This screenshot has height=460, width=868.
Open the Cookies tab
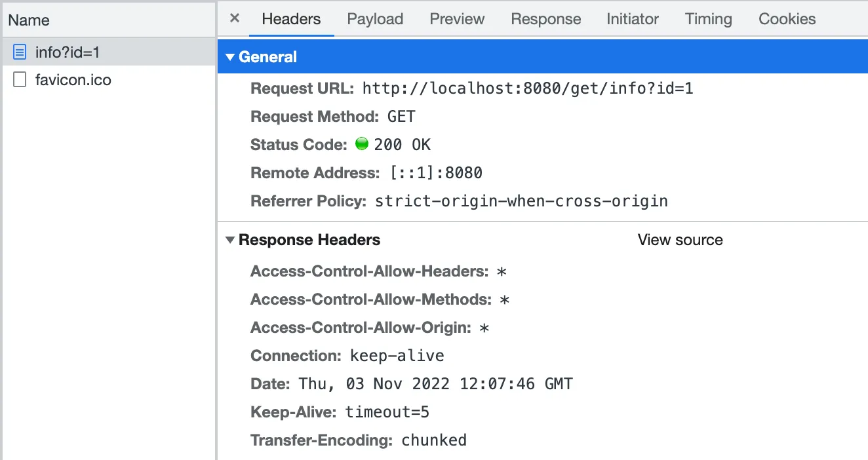pyautogui.click(x=787, y=19)
